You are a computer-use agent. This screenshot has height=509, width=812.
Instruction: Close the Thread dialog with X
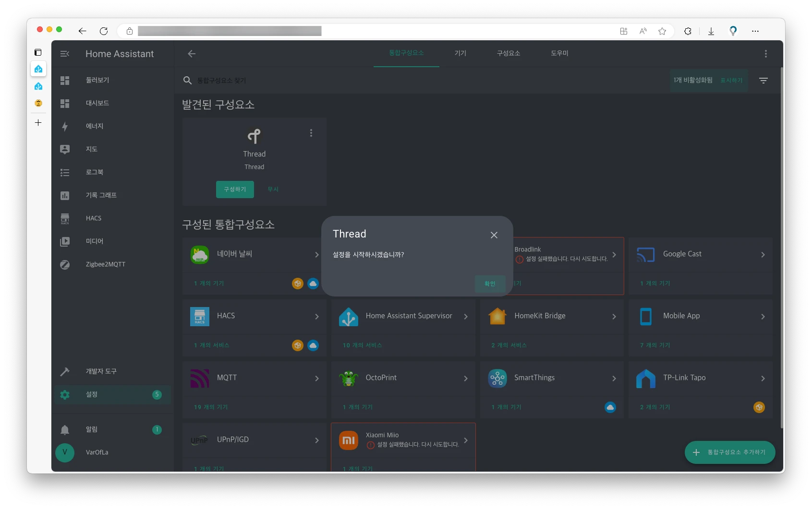[494, 235]
